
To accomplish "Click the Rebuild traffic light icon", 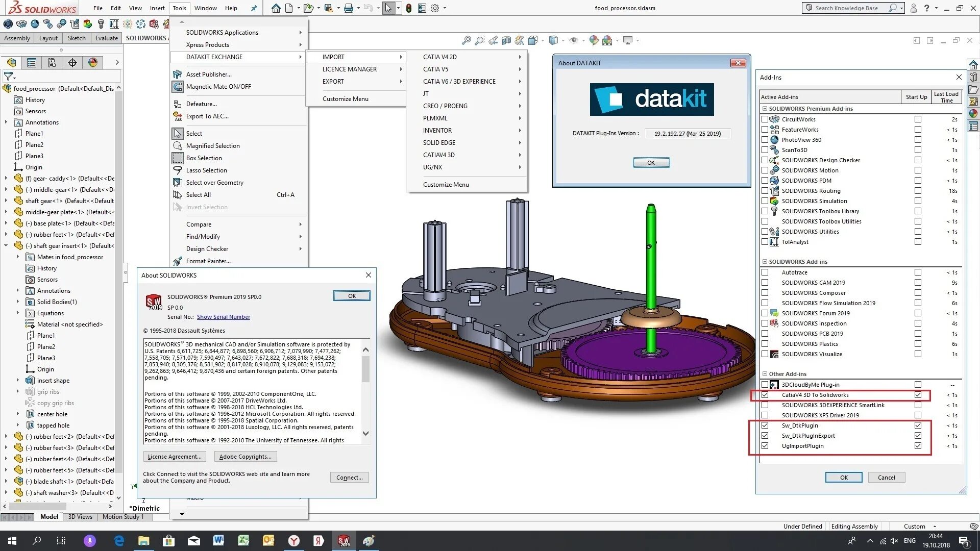I will 408,8.
